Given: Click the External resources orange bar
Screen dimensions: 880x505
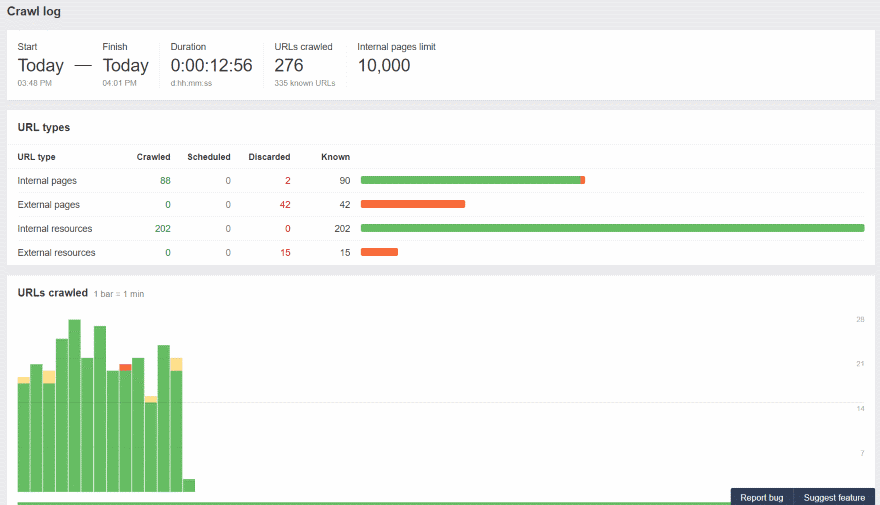Looking at the screenshot, I should tap(379, 252).
